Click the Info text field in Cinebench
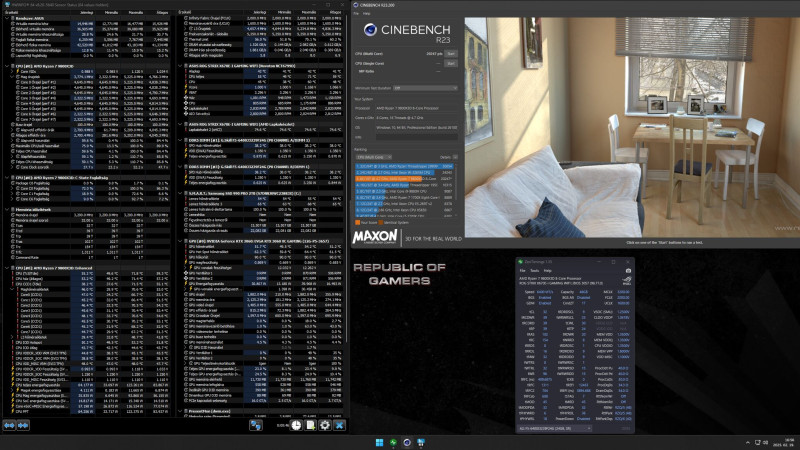The width and height of the screenshot is (800, 450). (417, 137)
